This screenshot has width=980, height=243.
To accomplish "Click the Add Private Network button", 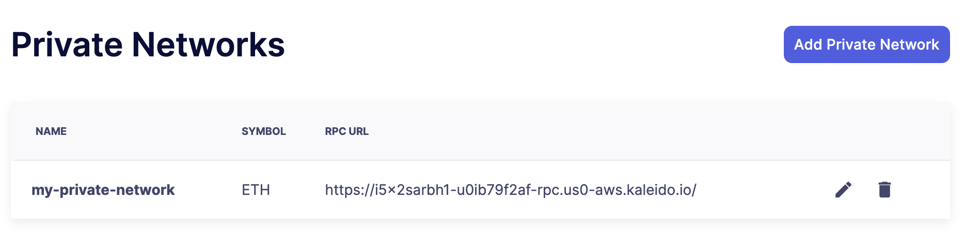I will tap(866, 44).
